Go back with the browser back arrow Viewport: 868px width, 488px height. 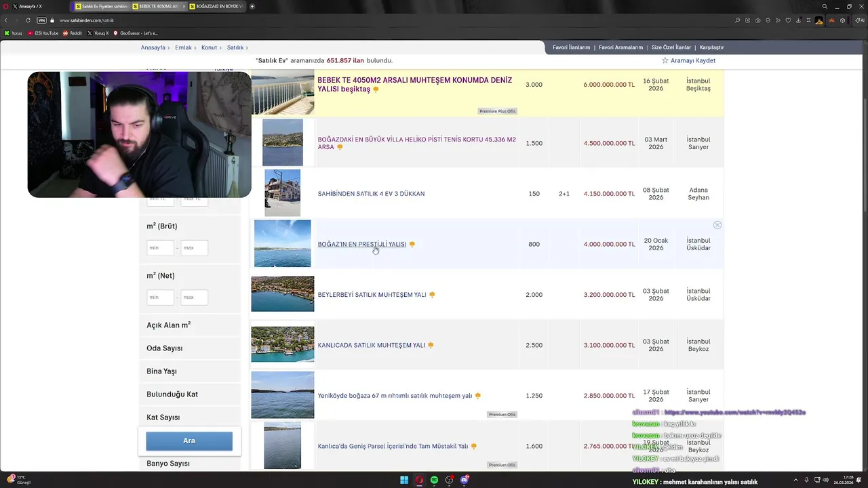(x=6, y=20)
